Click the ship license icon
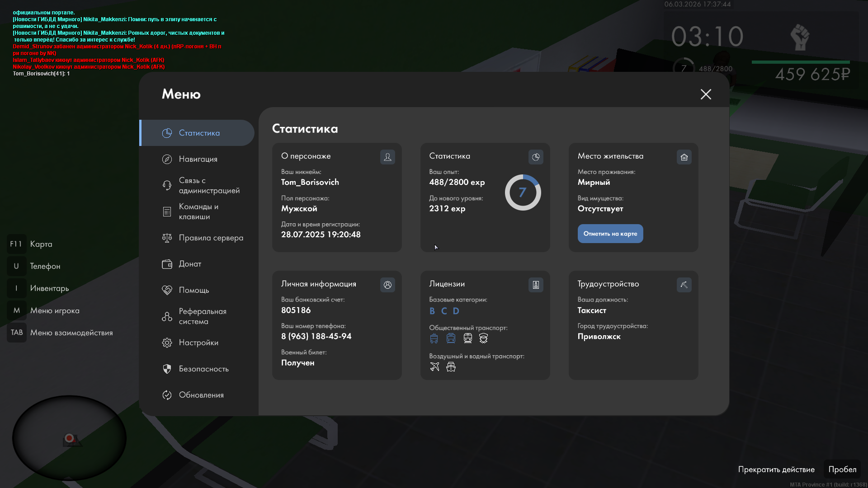The image size is (868, 488). [451, 366]
